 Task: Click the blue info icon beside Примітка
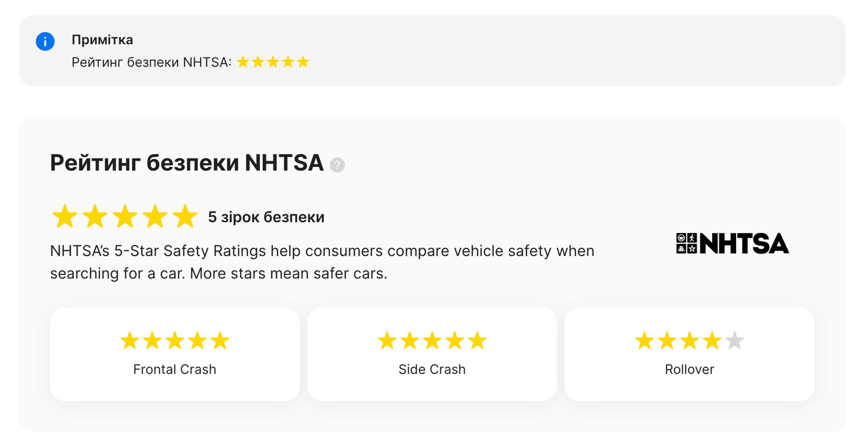pyautogui.click(x=45, y=41)
